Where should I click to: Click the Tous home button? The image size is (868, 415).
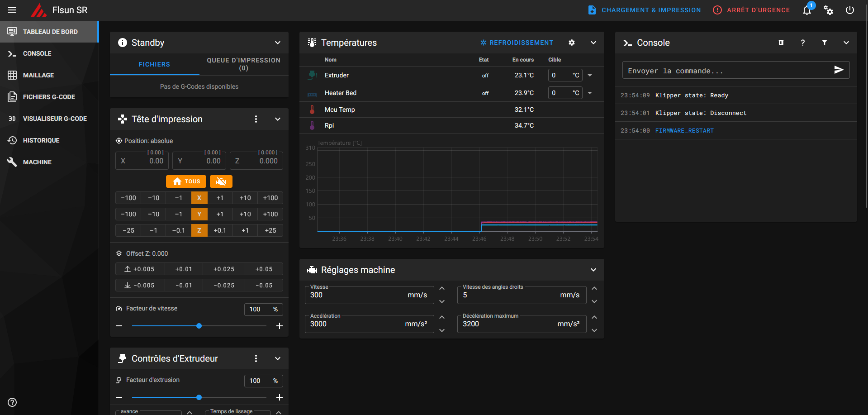tap(186, 181)
